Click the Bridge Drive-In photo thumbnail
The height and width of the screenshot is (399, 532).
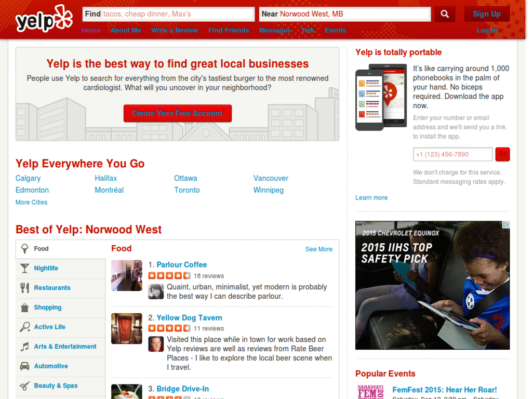coord(127,392)
